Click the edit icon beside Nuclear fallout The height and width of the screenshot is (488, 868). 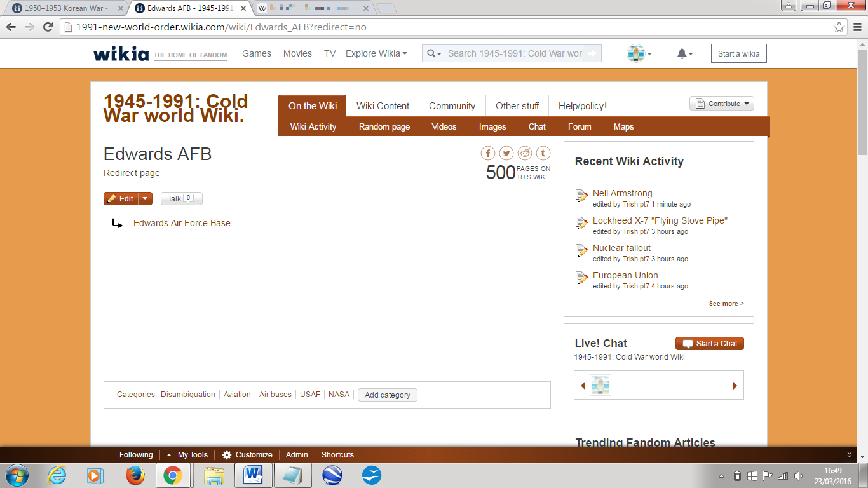[581, 250]
